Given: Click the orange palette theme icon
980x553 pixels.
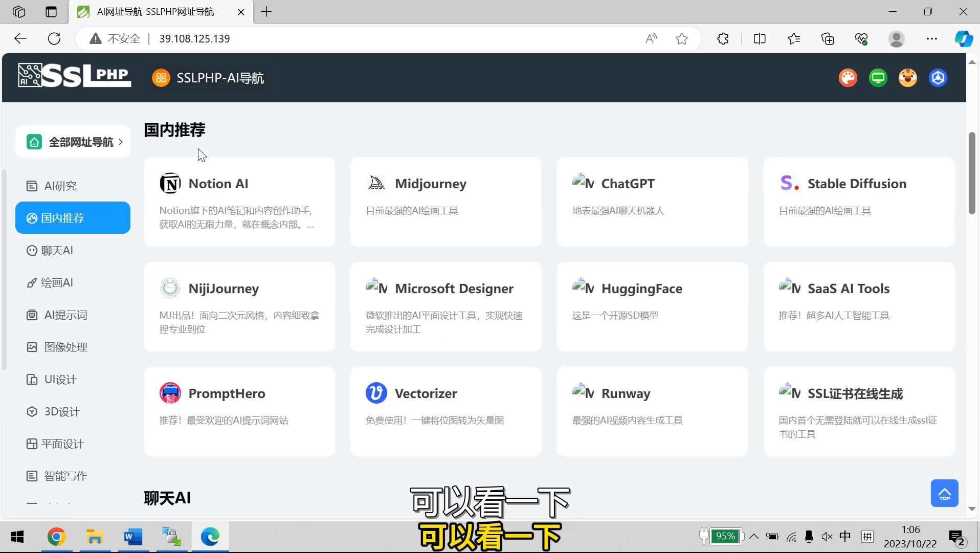Looking at the screenshot, I should [848, 78].
